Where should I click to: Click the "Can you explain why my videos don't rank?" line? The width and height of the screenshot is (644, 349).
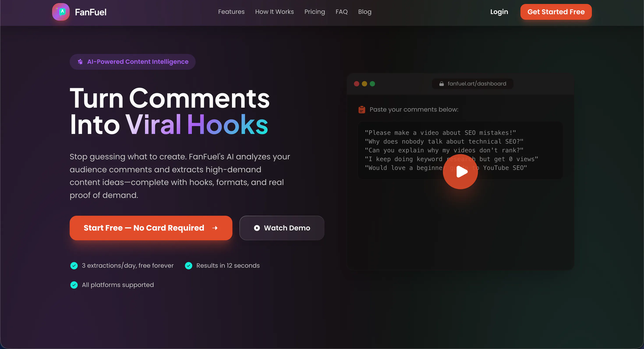click(444, 150)
